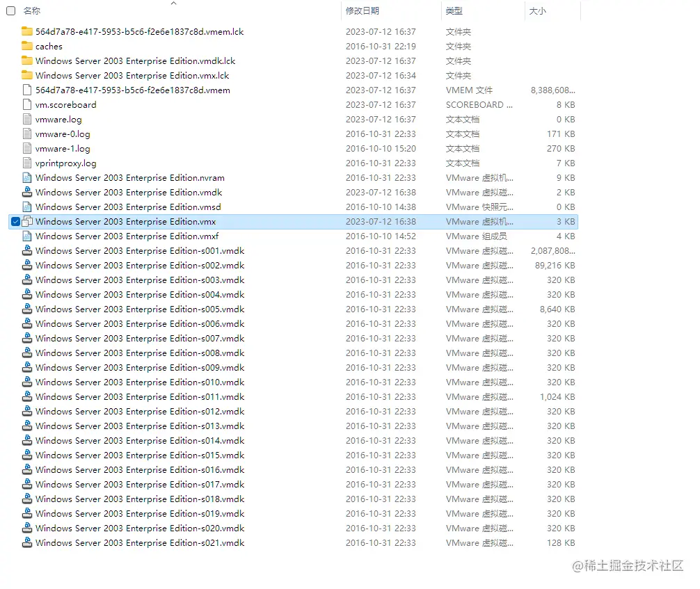Click the VMEM 文件 type cell
The height and width of the screenshot is (589, 700).
(469, 90)
